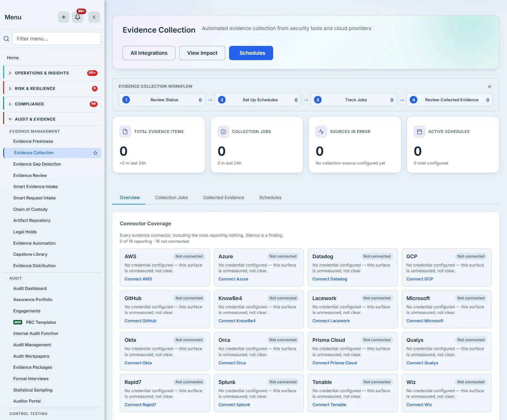This screenshot has height=420, width=507.
Task: Focus the Filter menu search field
Action: click(x=57, y=39)
